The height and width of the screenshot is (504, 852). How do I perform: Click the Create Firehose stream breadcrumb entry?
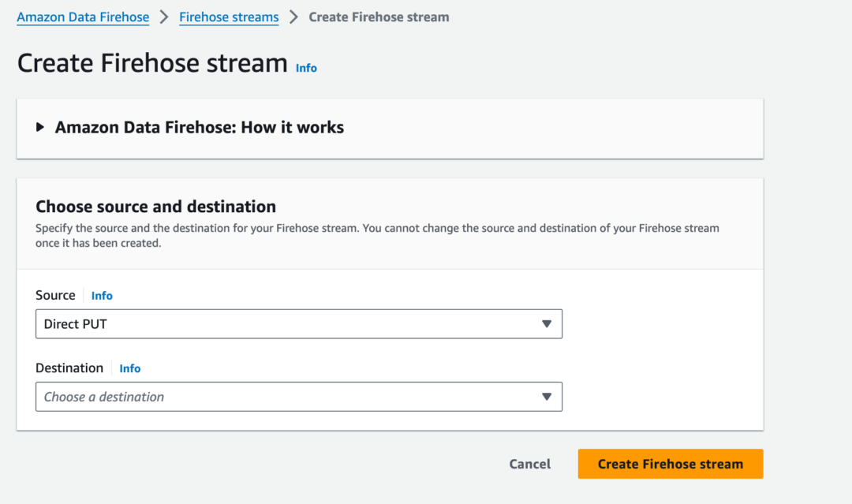[x=379, y=17]
